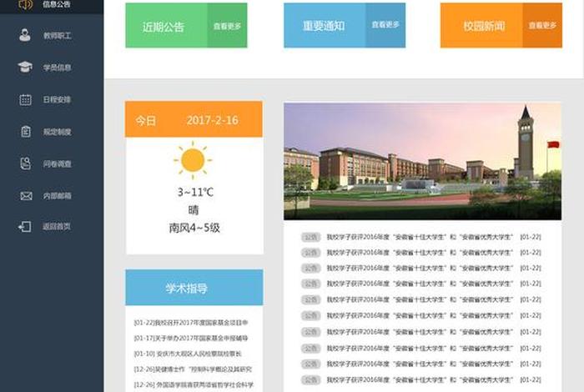
Task: Open the [01-22] 2017年度国家基金 link
Action: click(191, 323)
